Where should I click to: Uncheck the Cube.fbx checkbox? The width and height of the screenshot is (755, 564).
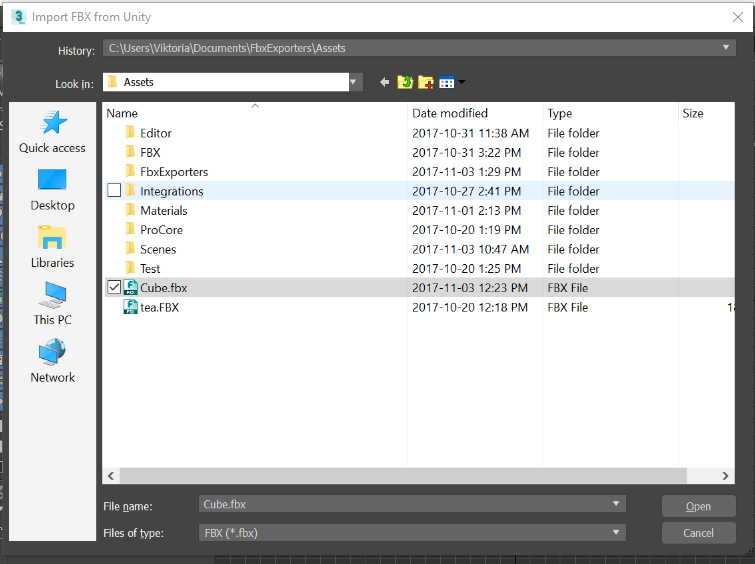point(114,288)
